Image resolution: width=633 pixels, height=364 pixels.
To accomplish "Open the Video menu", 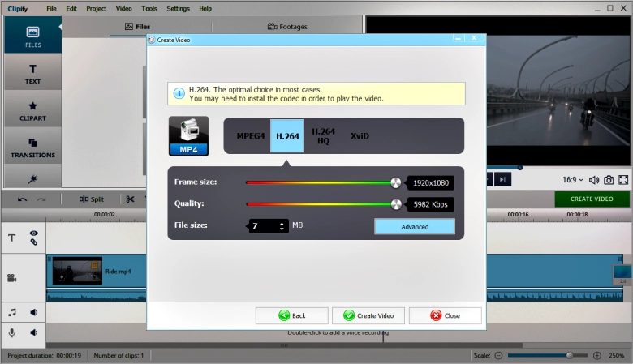I will (x=123, y=8).
